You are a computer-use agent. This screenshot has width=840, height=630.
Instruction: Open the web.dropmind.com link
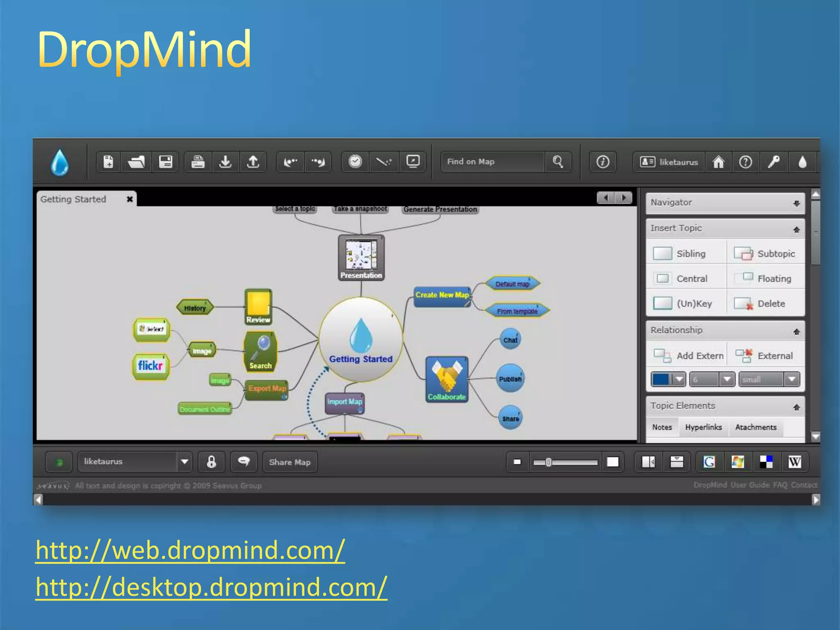click(x=190, y=550)
